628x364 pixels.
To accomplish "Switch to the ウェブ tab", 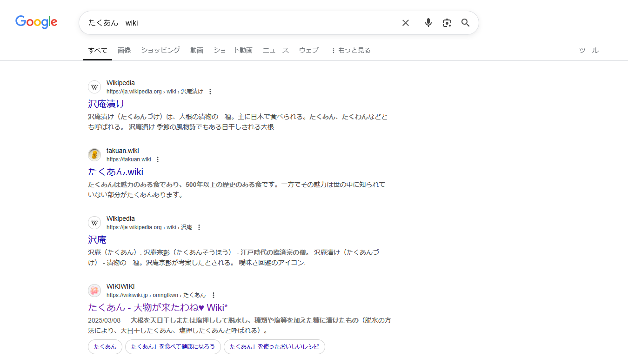I will coord(309,50).
